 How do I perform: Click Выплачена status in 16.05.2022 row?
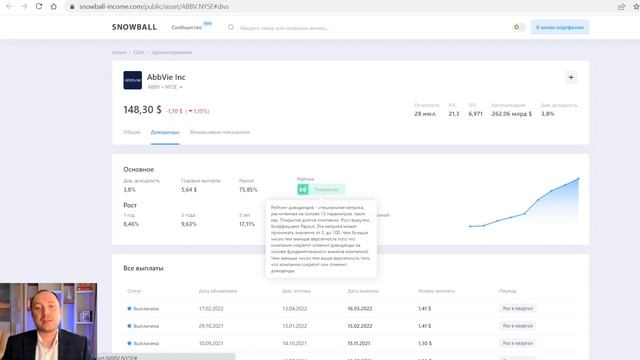[x=143, y=309]
